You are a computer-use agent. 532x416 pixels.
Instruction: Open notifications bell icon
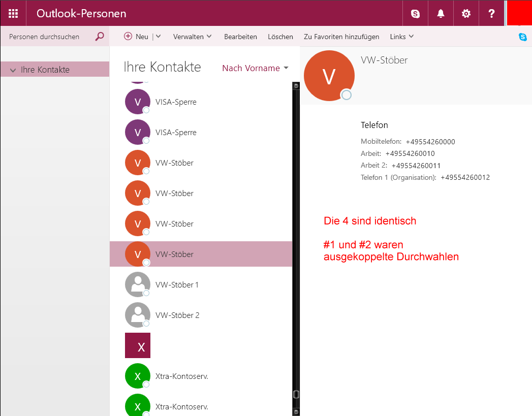[x=441, y=13]
